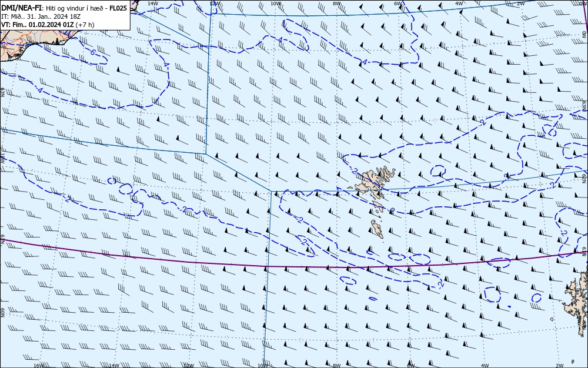
Task: Click the issue time line "IT: Mið.. 31. Jan.. 2024 18Z"
Action: 41,16
